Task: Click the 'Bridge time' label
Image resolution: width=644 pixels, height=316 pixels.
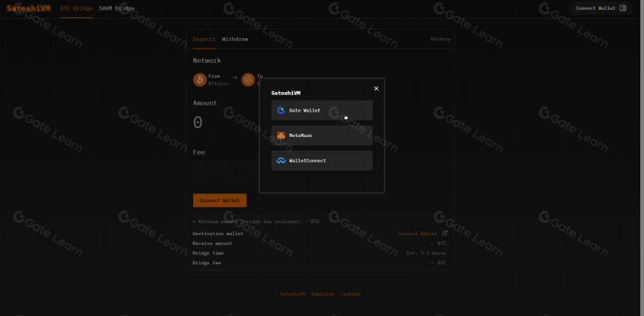Action: click(208, 253)
